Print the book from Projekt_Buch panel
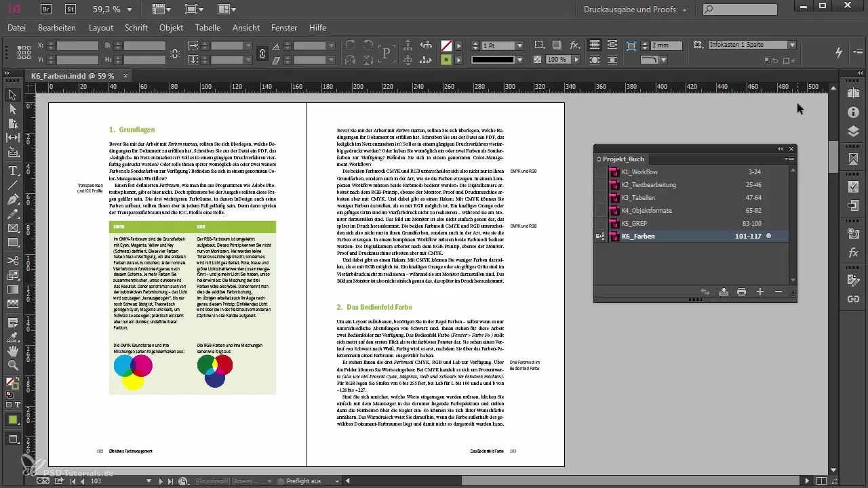The width and height of the screenshot is (868, 488). [741, 292]
